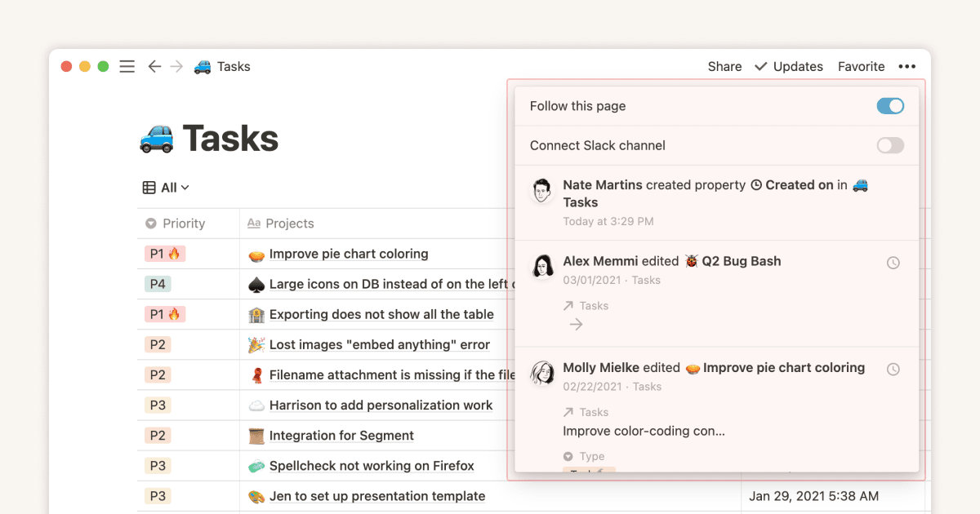Viewport: 980px width, 514px height.
Task: Open the three-dot options menu
Action: (x=906, y=66)
